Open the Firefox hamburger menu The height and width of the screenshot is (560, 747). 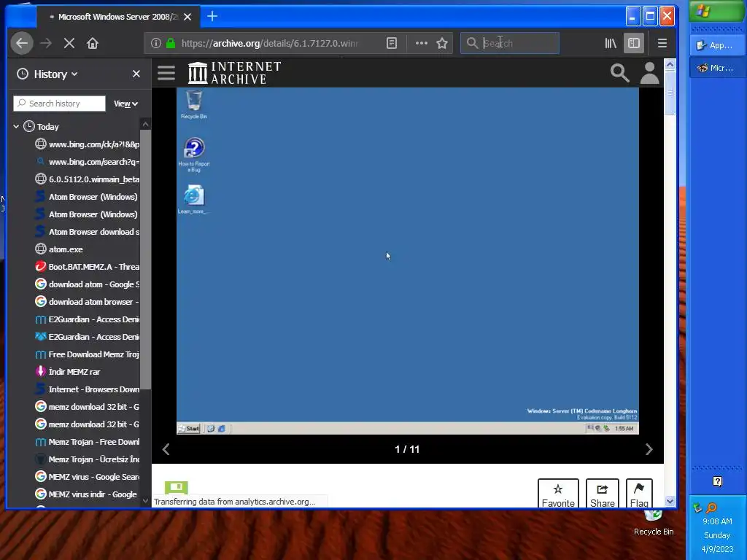[662, 43]
